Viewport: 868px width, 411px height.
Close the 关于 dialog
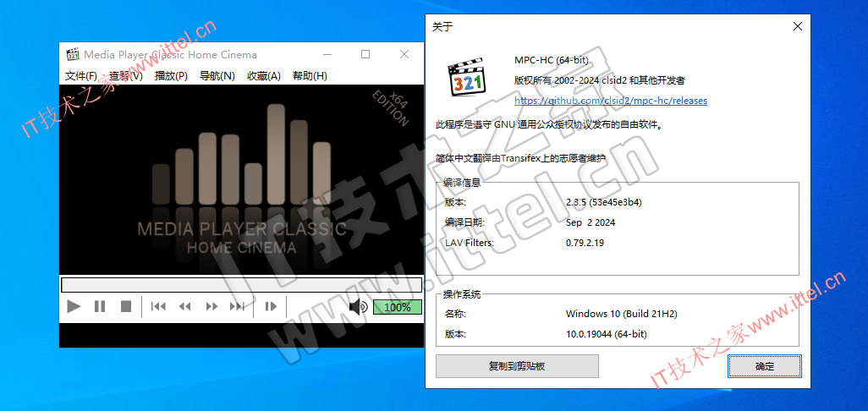798,26
